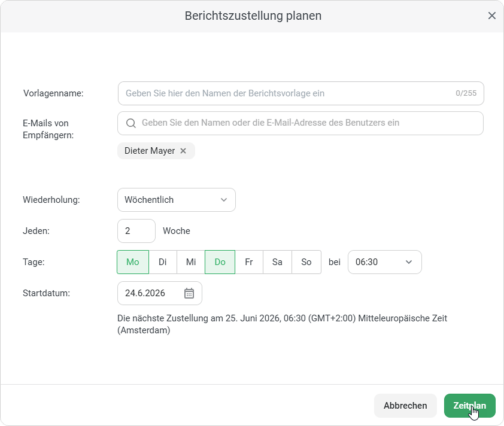Open the calendar picker icon in Startdatum
This screenshot has width=504, height=426.
pos(189,293)
